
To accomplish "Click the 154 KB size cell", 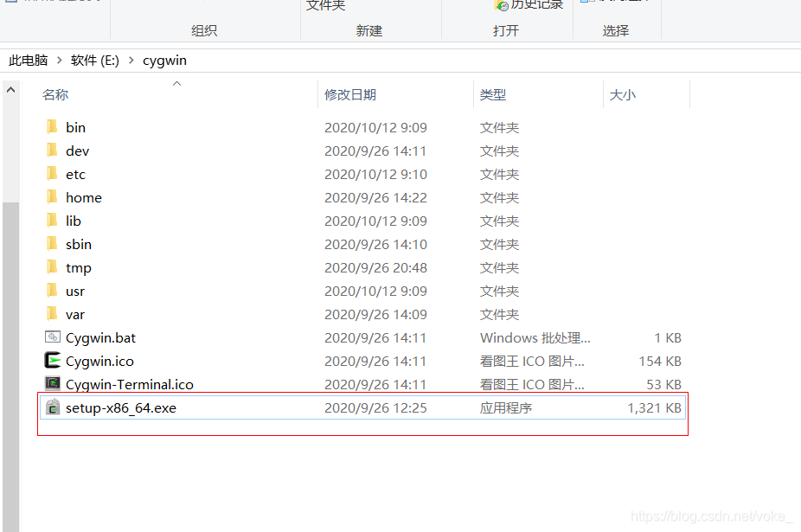I will pos(659,362).
